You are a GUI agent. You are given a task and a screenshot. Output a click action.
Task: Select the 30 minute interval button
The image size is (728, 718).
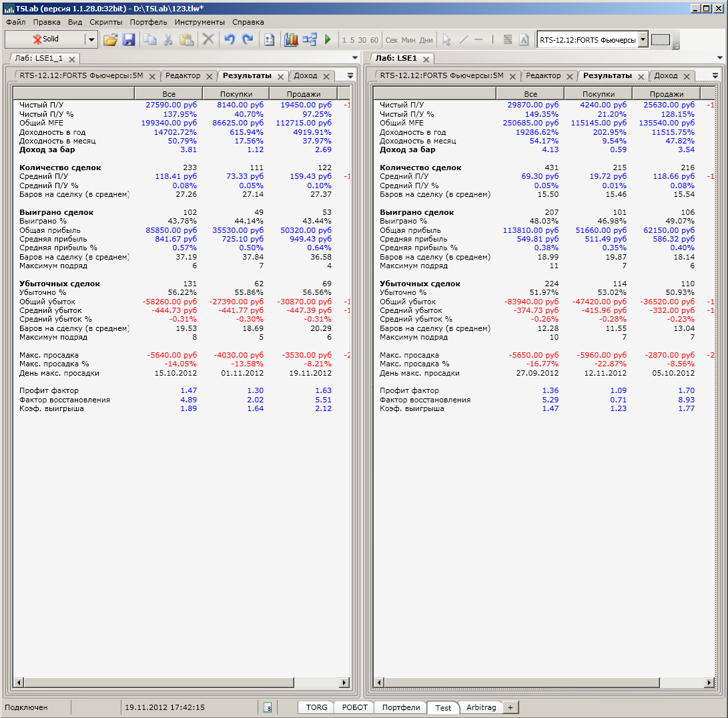pos(362,40)
